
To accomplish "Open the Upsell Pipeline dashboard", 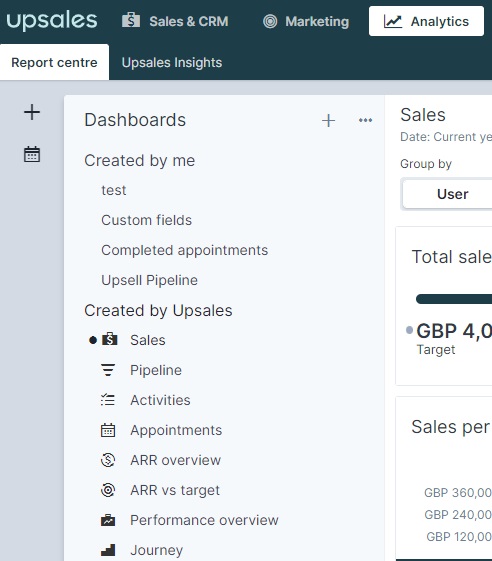I will tap(150, 280).
